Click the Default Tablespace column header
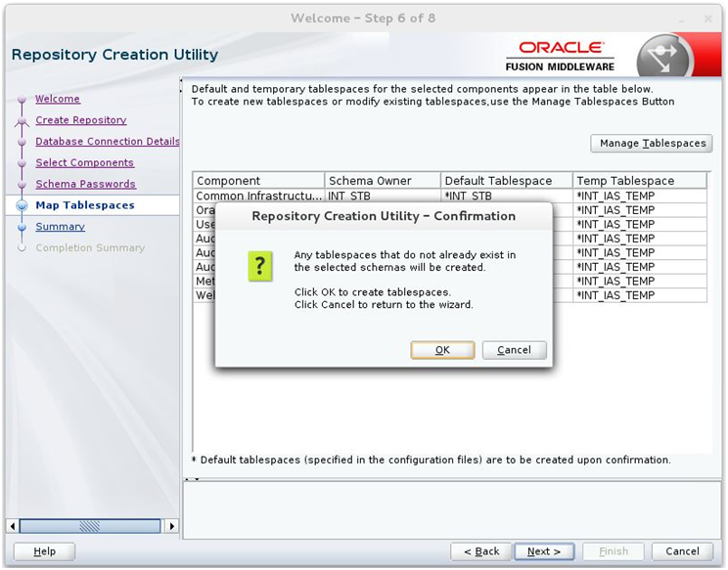The height and width of the screenshot is (570, 728). coord(507,181)
